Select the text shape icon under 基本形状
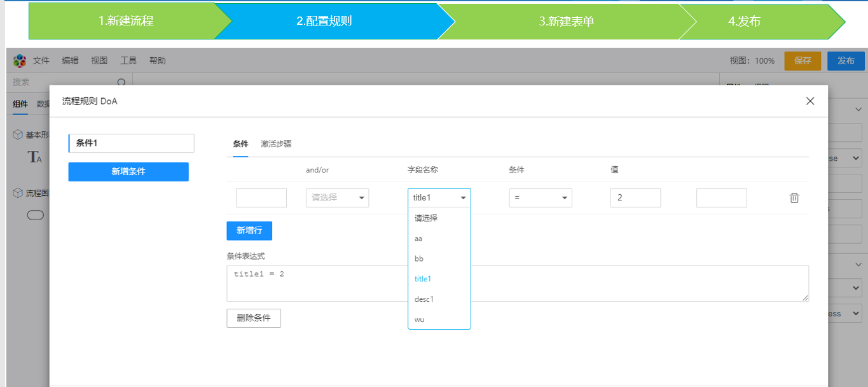This screenshot has width=868, height=387. click(34, 157)
